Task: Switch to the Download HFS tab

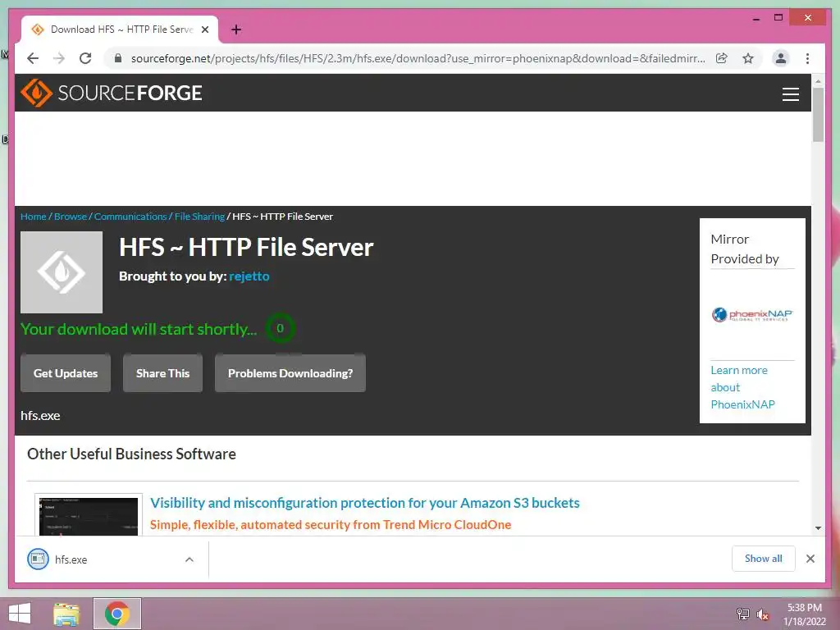Action: click(120, 30)
